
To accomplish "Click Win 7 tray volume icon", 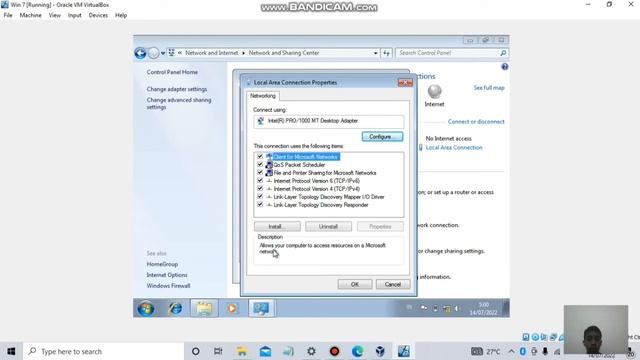I will click(457, 308).
